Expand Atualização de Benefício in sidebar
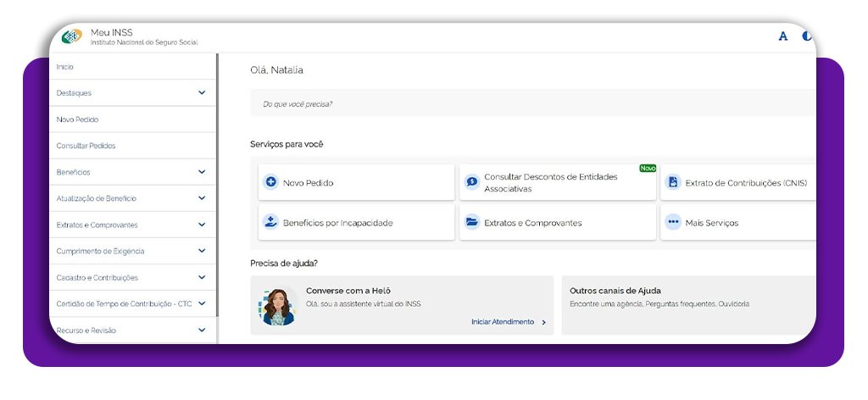Screen dimensions: 868x400 coord(202,198)
